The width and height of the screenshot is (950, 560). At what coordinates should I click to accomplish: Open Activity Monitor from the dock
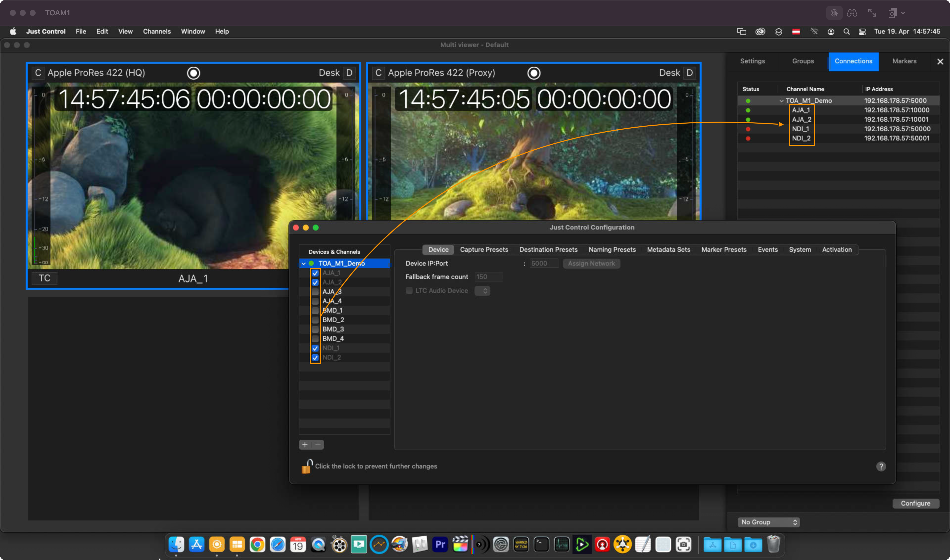tap(562, 544)
